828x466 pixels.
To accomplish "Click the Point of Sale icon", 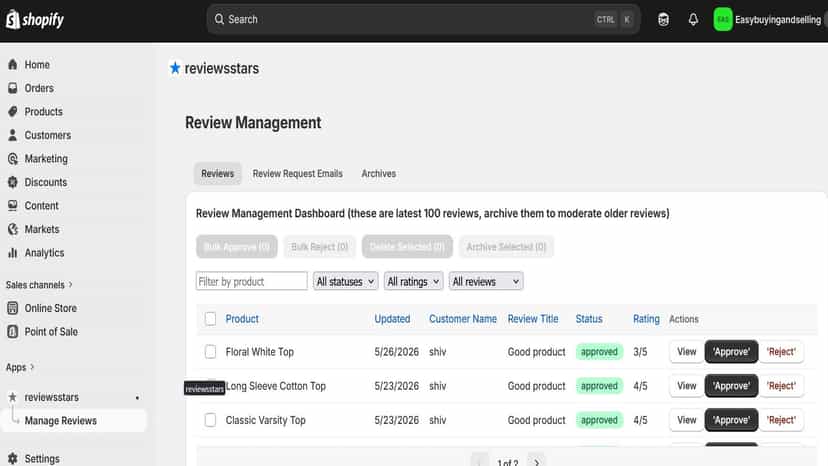I will pyautogui.click(x=13, y=332).
